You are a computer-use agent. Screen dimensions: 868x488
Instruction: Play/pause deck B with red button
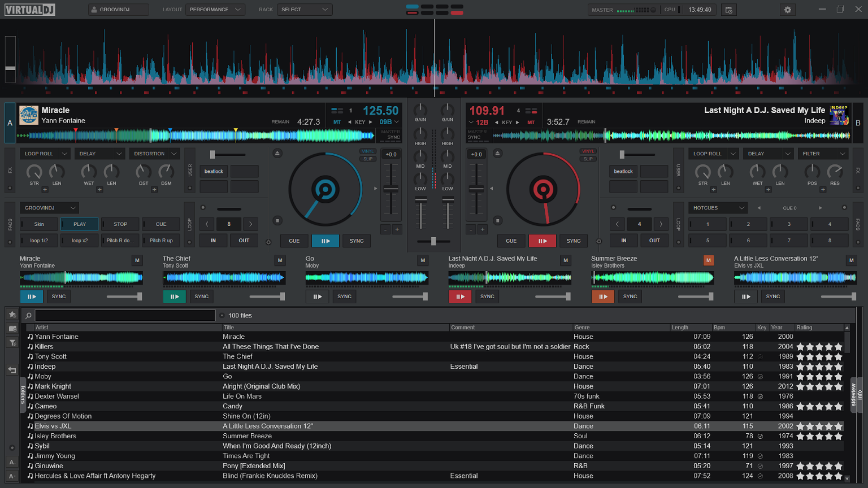(x=542, y=241)
